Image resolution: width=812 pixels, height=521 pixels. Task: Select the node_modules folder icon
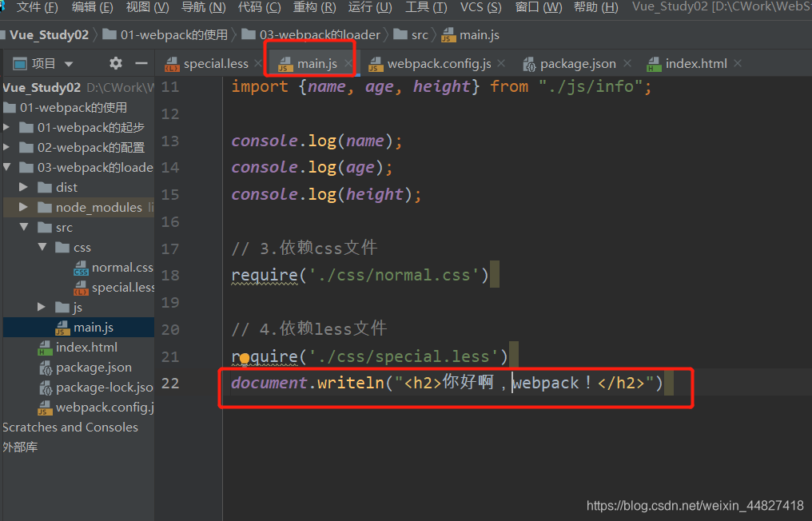click(x=45, y=207)
